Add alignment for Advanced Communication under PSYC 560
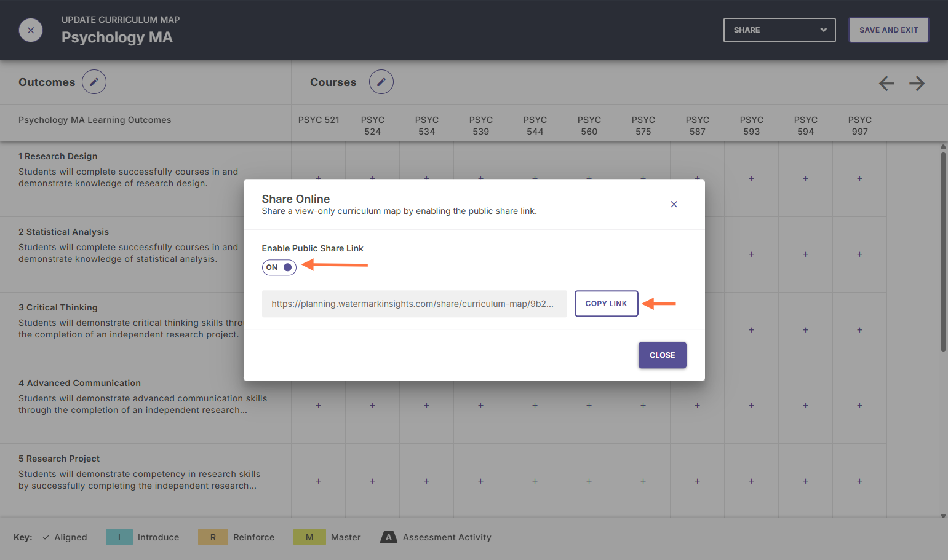This screenshot has width=948, height=560. (589, 406)
